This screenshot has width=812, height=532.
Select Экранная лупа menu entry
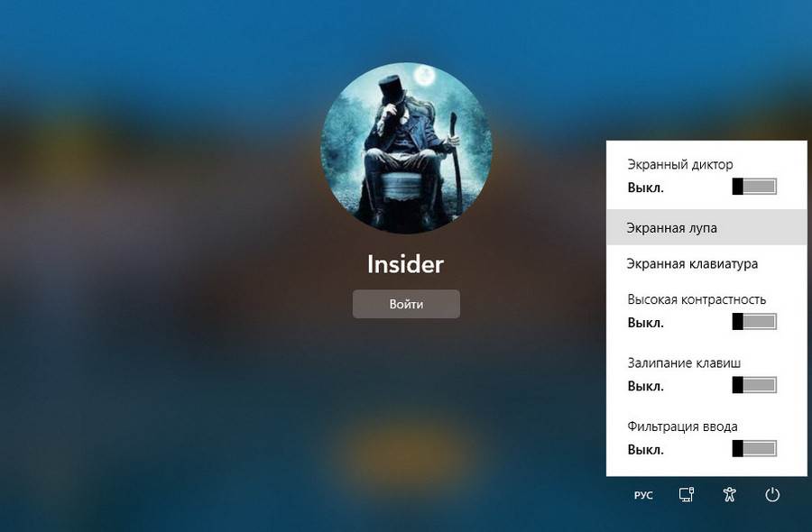click(x=706, y=227)
